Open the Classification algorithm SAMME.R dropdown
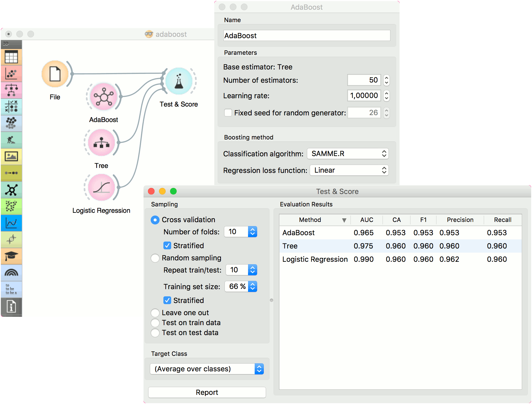Screen dimensions: 532x404 348,154
